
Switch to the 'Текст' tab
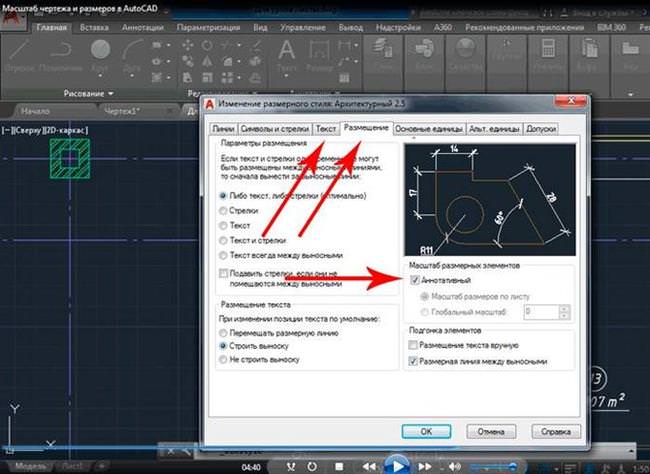coord(326,129)
